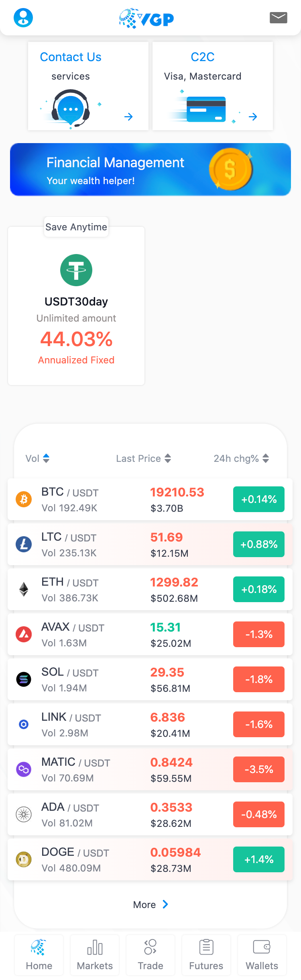301x980 pixels.
Task: Click the MATIC -3.5% change button
Action: tap(259, 769)
